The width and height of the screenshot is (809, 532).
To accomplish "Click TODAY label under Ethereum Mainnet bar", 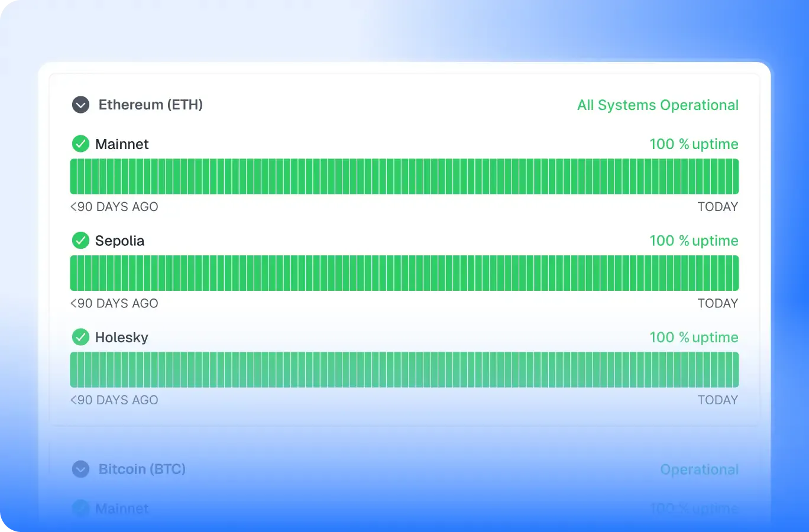I will pyautogui.click(x=718, y=207).
